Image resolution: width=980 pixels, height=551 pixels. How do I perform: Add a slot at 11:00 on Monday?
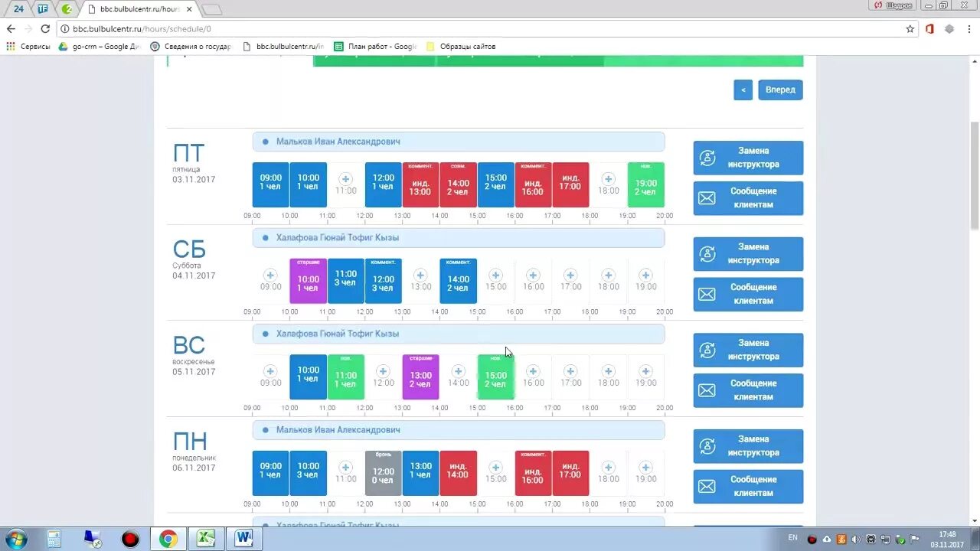coord(345,467)
